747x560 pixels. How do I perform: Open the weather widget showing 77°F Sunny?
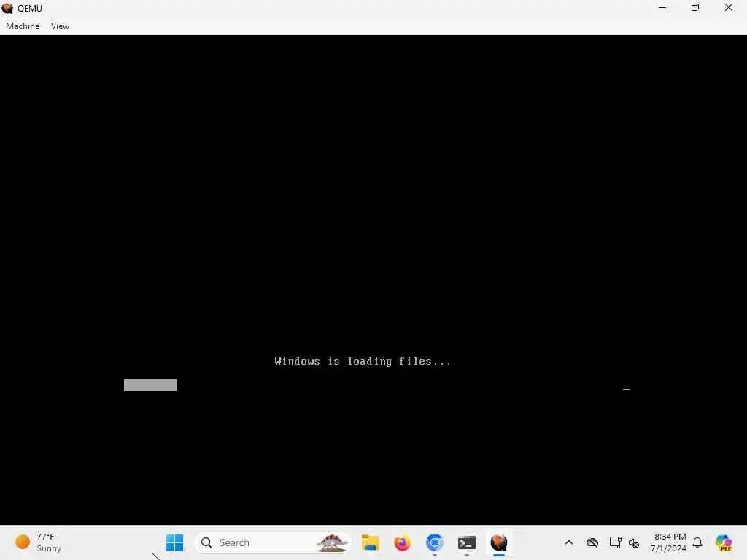[38, 542]
